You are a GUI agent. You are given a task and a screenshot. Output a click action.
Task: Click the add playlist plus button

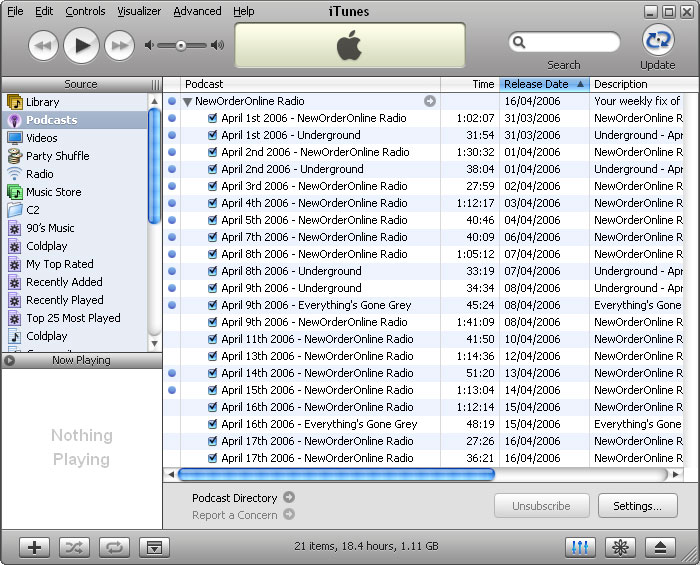pos(34,547)
